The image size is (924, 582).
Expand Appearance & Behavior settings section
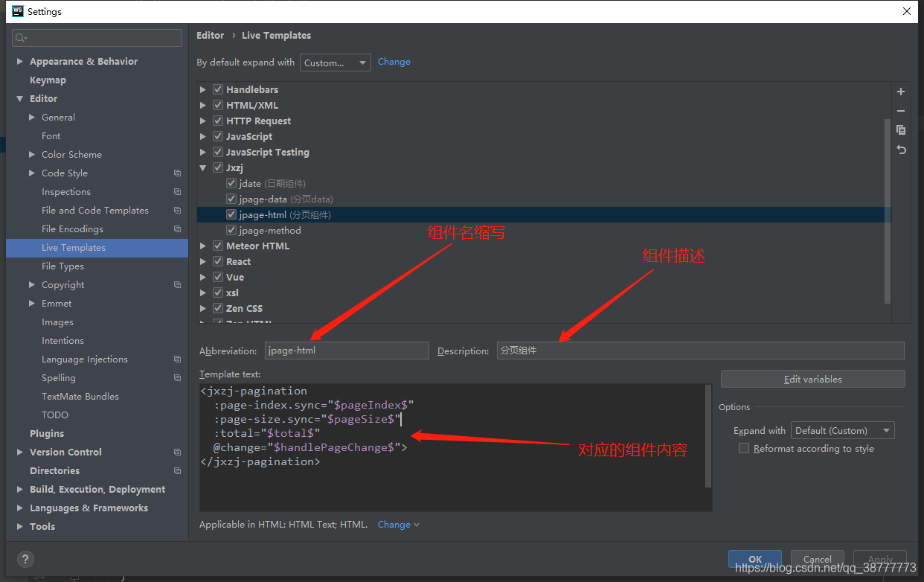tap(20, 62)
